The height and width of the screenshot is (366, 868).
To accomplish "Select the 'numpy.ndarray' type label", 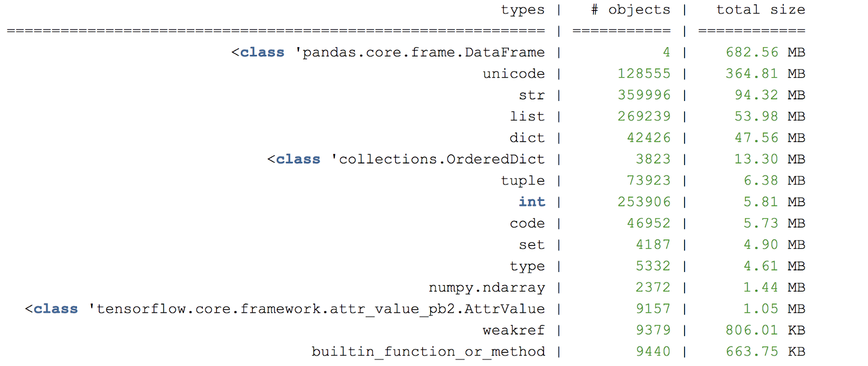I will click(x=487, y=287).
